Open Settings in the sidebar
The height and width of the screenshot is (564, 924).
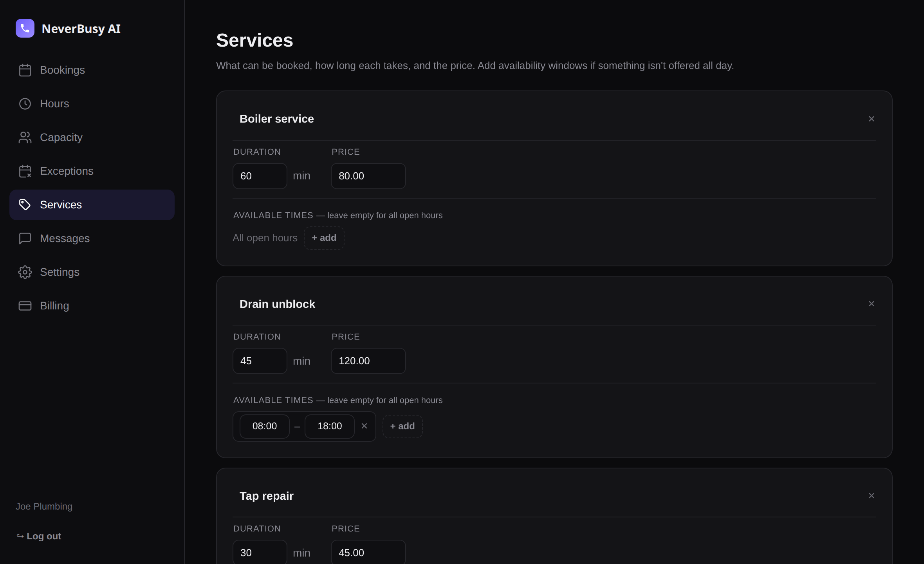92,272
